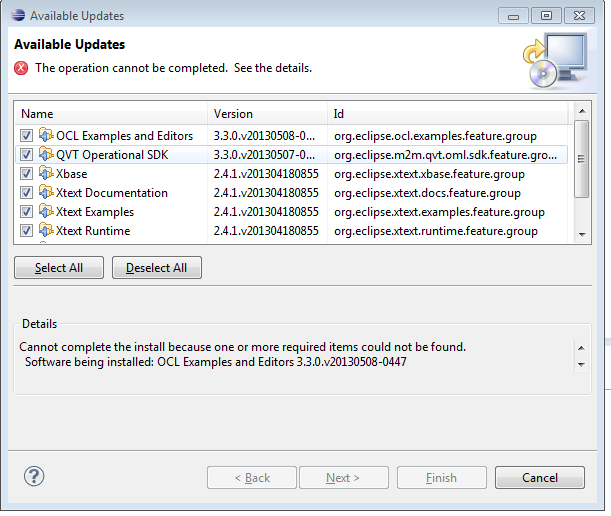Screen dimensions: 611x516
Task: Click updates list scrollbar down arrow
Action: click(582, 234)
